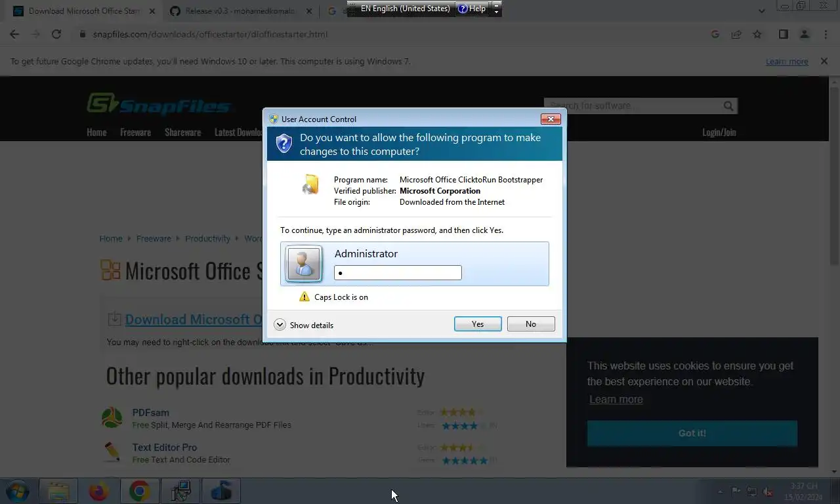
Task: Close the User Account Control dialog
Action: tap(550, 119)
